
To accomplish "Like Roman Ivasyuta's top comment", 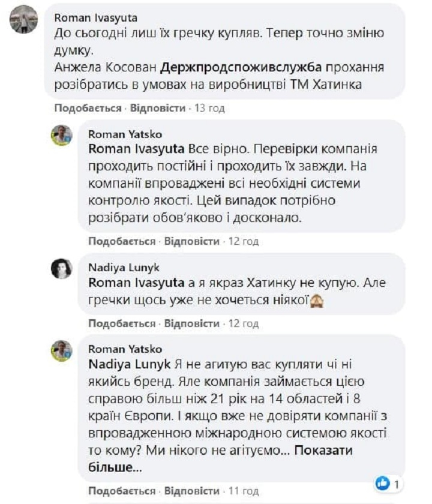I will pos(88,108).
